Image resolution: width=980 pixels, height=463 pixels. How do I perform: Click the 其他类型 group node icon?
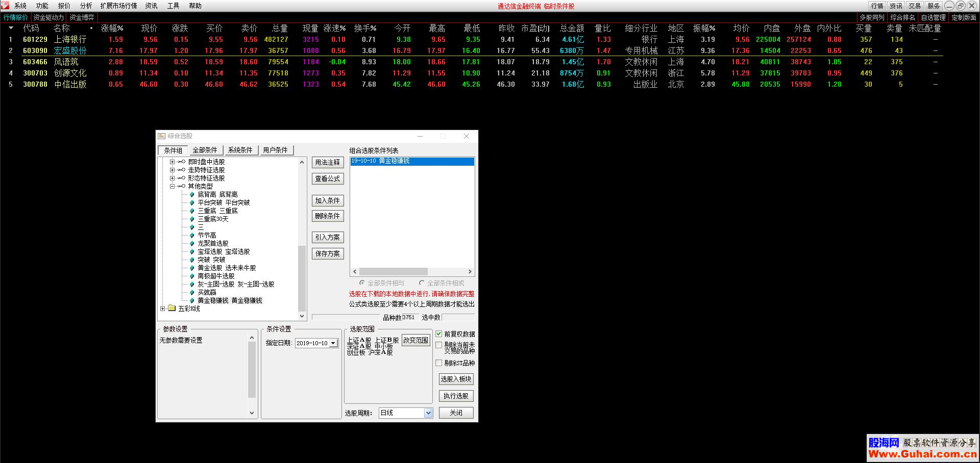181,187
